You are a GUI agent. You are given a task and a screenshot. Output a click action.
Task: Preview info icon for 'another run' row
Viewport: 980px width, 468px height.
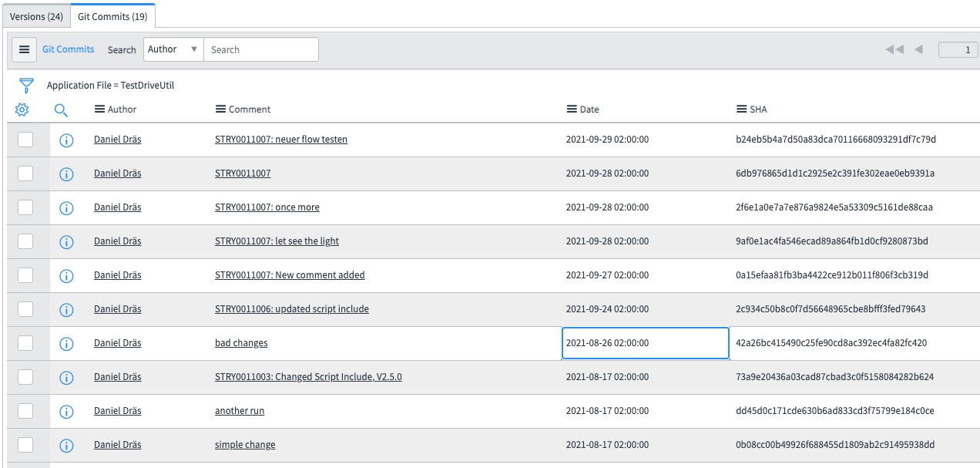click(x=66, y=412)
